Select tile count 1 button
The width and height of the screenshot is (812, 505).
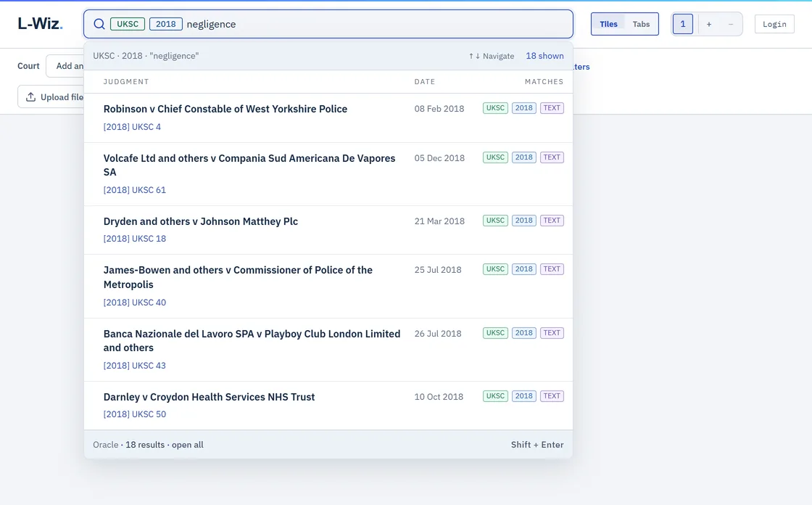(x=682, y=24)
